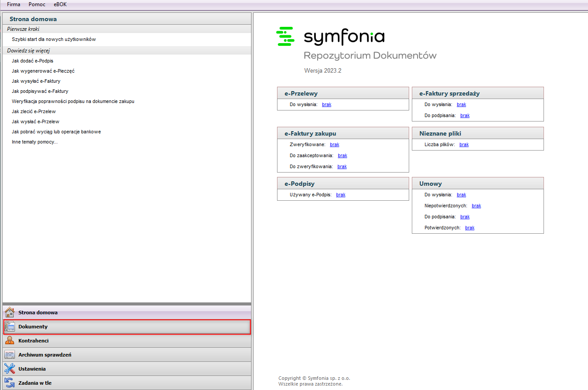This screenshot has height=390, width=588.
Task: Click Niepotwierdzonych brak link
Action: click(476, 206)
